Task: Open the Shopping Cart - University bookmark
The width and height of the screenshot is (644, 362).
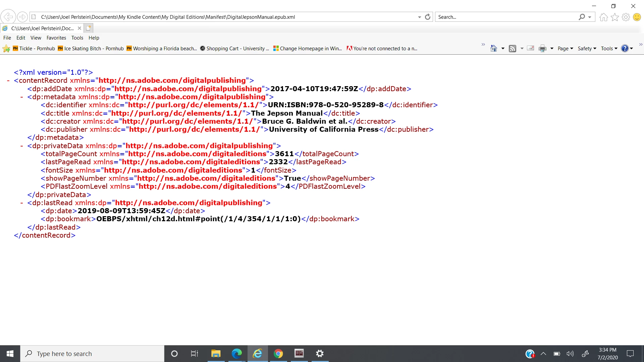Action: click(x=235, y=49)
